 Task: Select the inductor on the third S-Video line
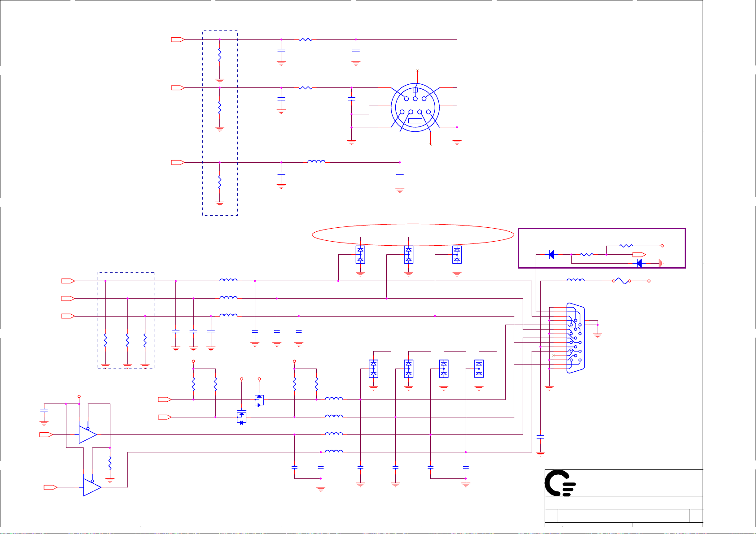pyautogui.click(x=316, y=162)
